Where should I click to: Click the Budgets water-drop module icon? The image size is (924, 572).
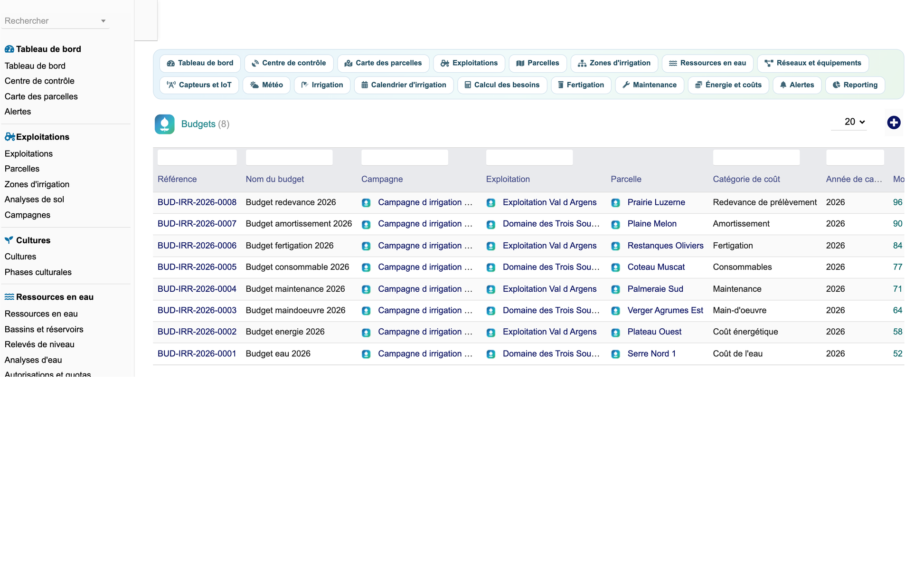pyautogui.click(x=164, y=124)
